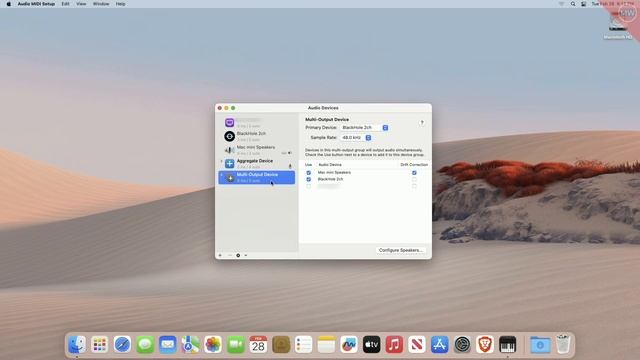The height and width of the screenshot is (360, 640).
Task: Open Brave browser from the Dock
Action: [485, 344]
